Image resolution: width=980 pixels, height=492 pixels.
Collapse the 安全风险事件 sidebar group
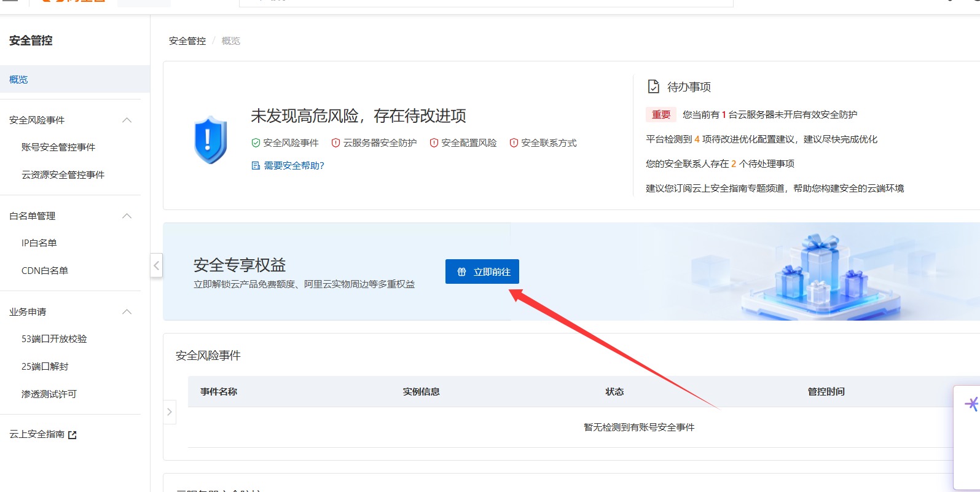[127, 120]
